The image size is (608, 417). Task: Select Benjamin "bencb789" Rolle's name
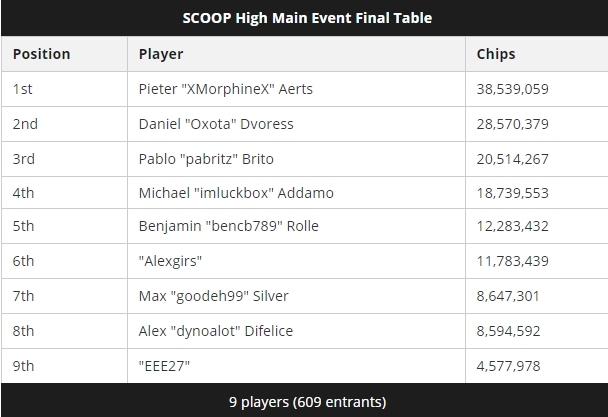tap(228, 227)
